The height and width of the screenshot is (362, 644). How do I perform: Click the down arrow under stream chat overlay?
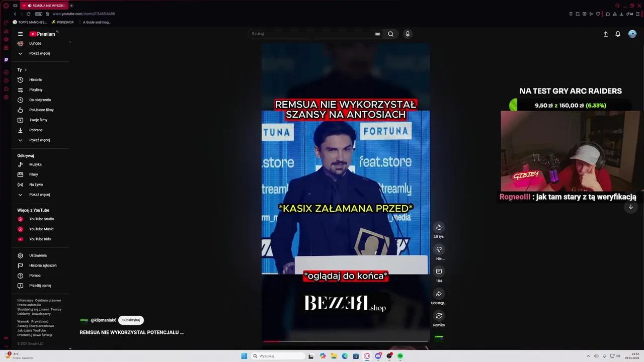tap(630, 207)
